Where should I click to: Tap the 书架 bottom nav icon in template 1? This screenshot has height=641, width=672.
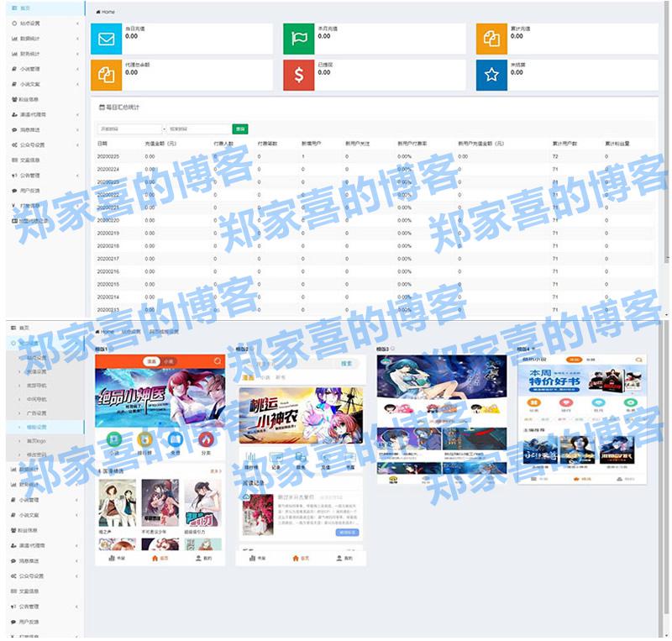tap(113, 558)
